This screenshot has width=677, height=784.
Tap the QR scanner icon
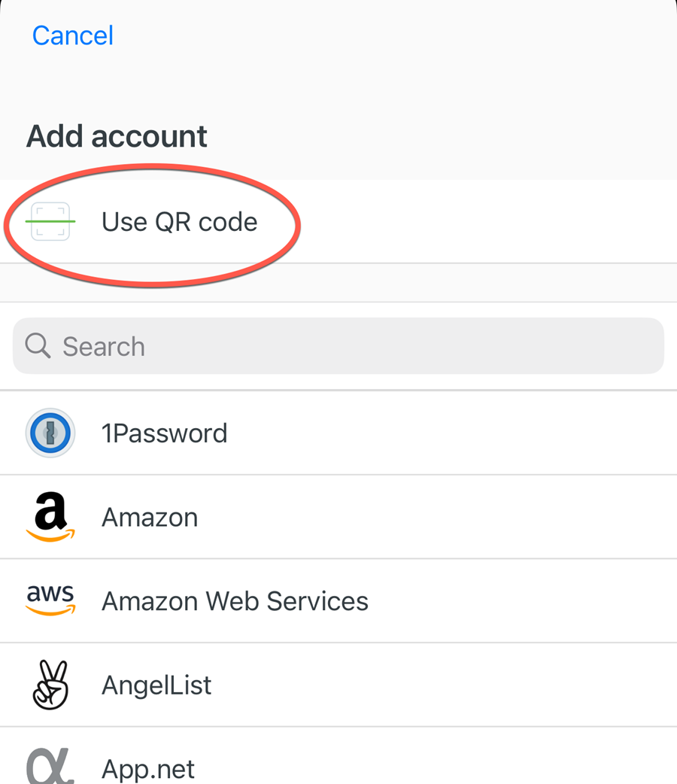pos(50,221)
